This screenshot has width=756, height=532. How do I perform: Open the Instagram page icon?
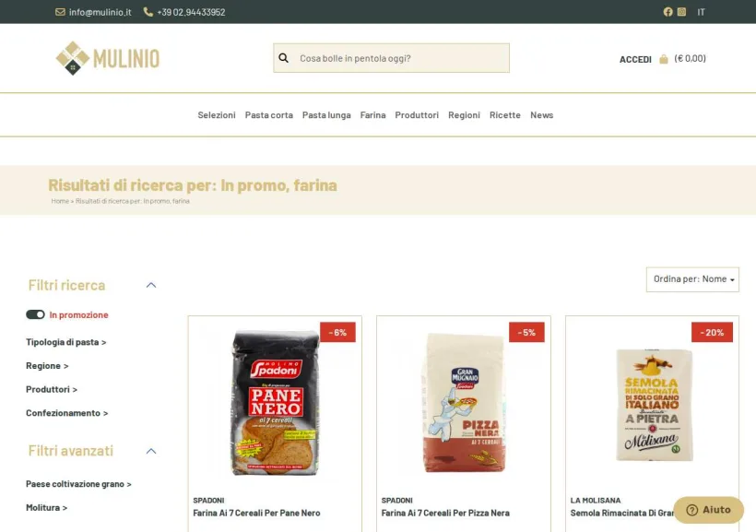[681, 12]
